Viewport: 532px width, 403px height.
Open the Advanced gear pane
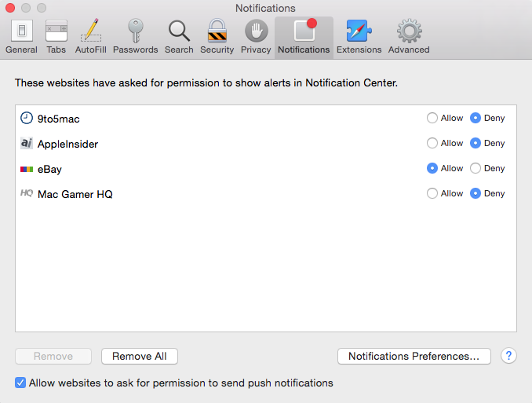coord(409,37)
